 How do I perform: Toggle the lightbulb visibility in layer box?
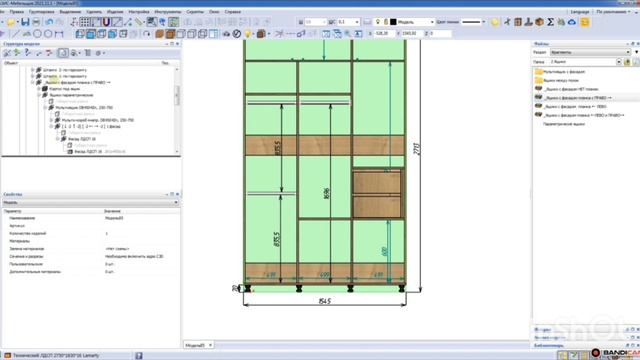coord(378,22)
